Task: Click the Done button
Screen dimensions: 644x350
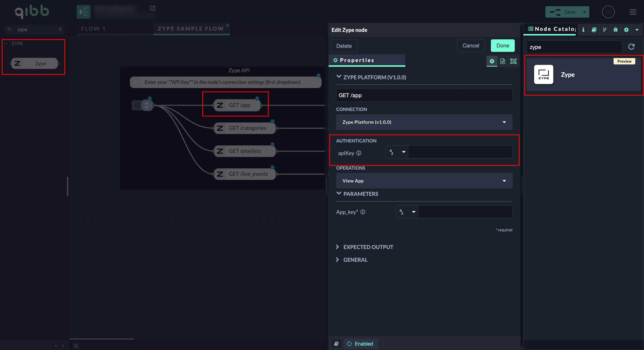Action: point(503,46)
